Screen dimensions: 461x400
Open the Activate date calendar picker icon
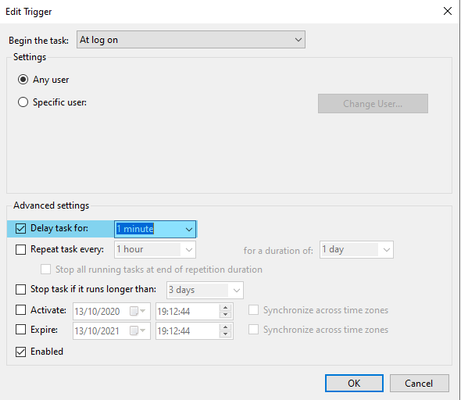pos(137,311)
